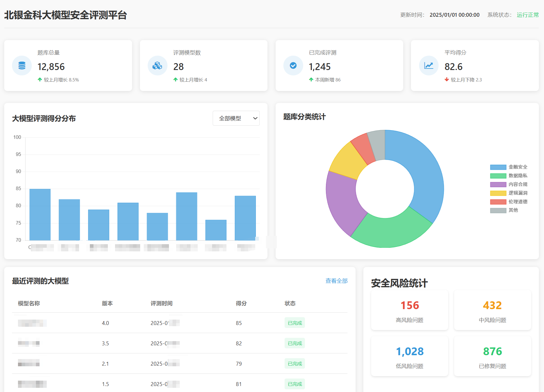Click score cell 81
544x392 pixels.
click(239, 384)
